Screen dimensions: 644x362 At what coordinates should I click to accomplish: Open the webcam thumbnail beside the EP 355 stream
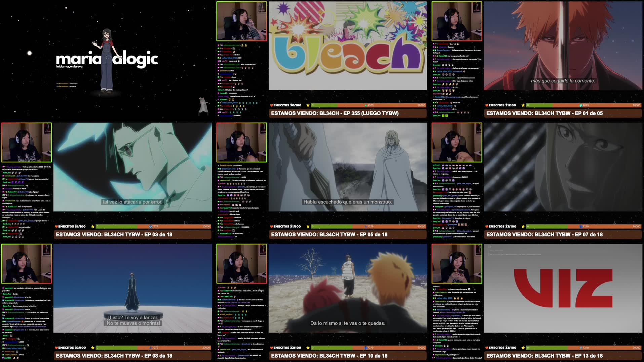pyautogui.click(x=241, y=21)
